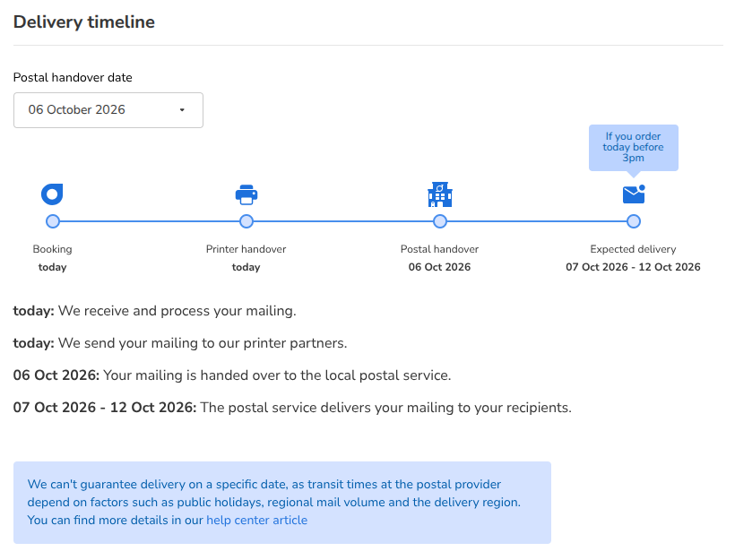Select the Expected delivery timeline marker
This screenshot has width=735, height=560.
[x=634, y=221]
